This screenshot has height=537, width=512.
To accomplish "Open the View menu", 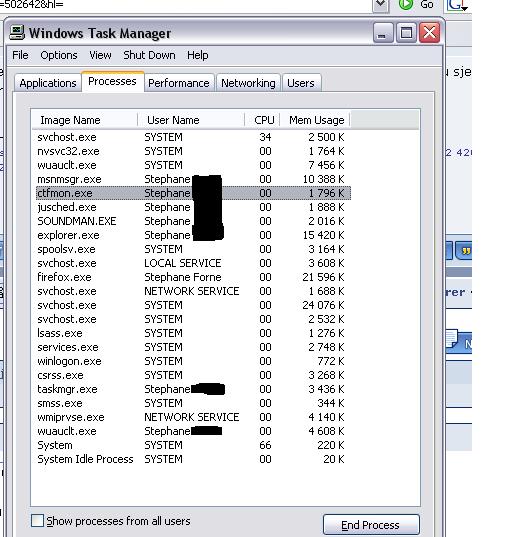I will coord(100,55).
